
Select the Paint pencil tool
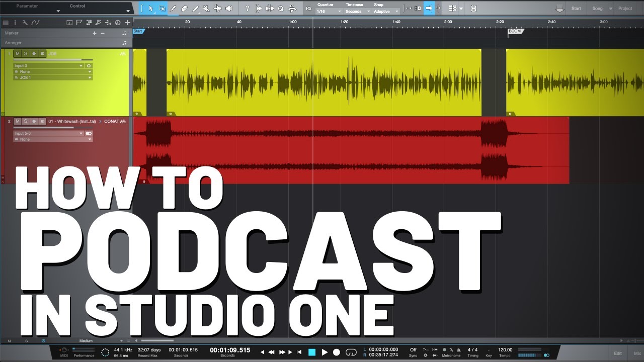195,9
